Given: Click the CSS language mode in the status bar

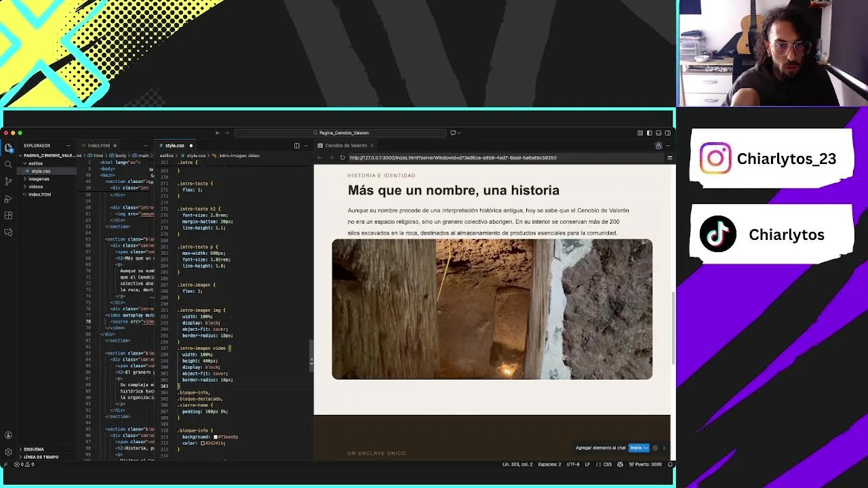Looking at the screenshot, I should (608, 464).
